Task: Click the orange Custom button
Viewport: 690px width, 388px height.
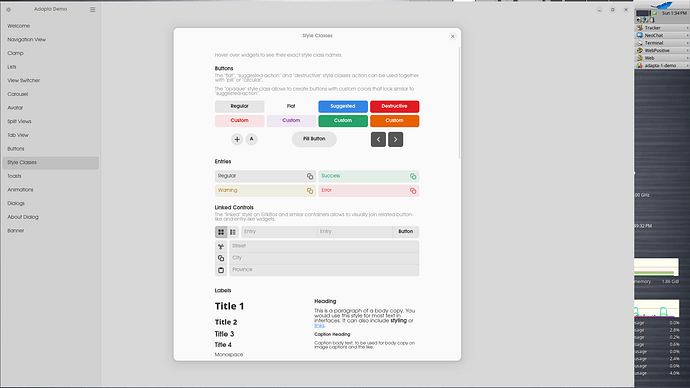Action: pyautogui.click(x=394, y=121)
